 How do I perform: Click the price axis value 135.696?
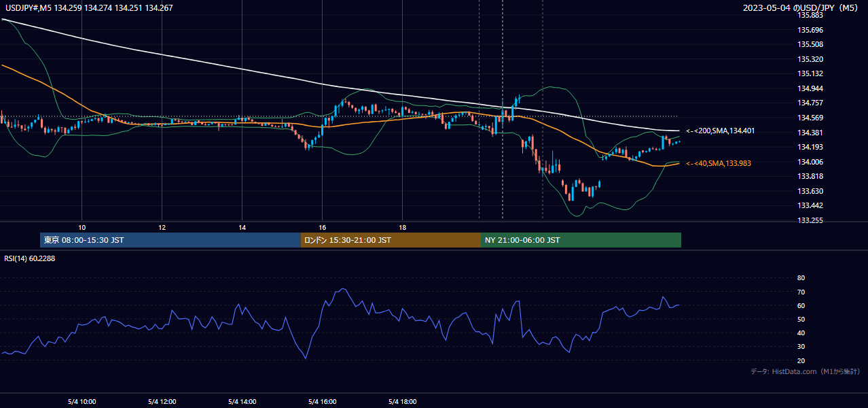(810, 30)
